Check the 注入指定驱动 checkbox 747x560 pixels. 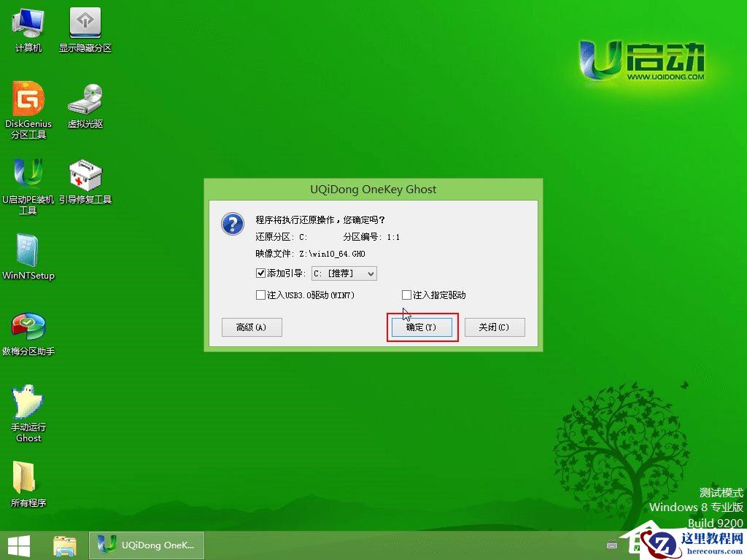406,295
